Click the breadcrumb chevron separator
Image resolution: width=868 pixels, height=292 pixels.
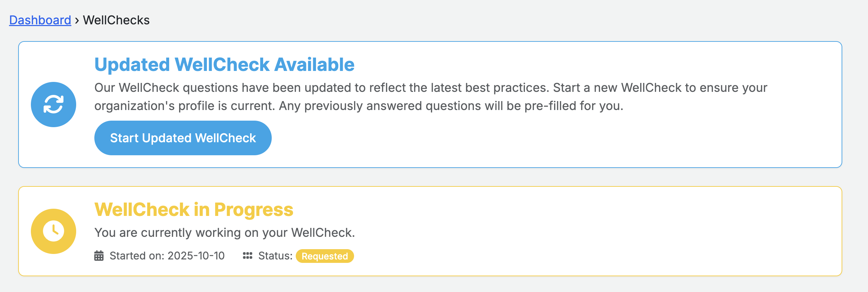(x=77, y=21)
